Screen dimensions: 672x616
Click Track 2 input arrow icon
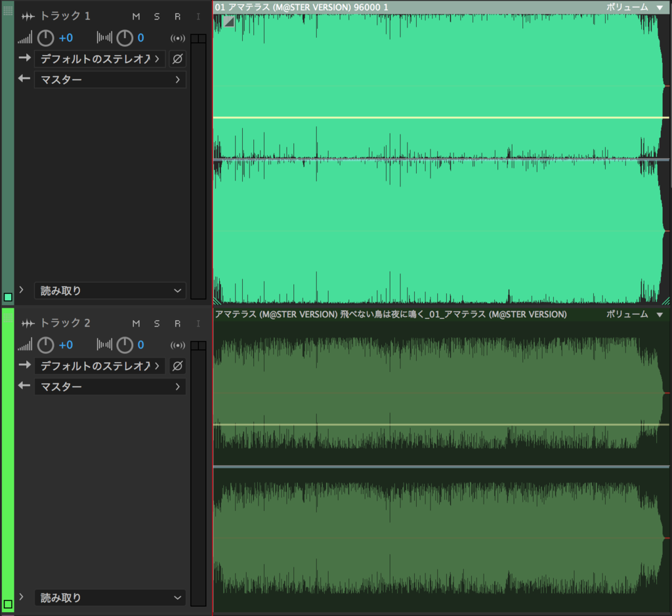click(x=25, y=365)
